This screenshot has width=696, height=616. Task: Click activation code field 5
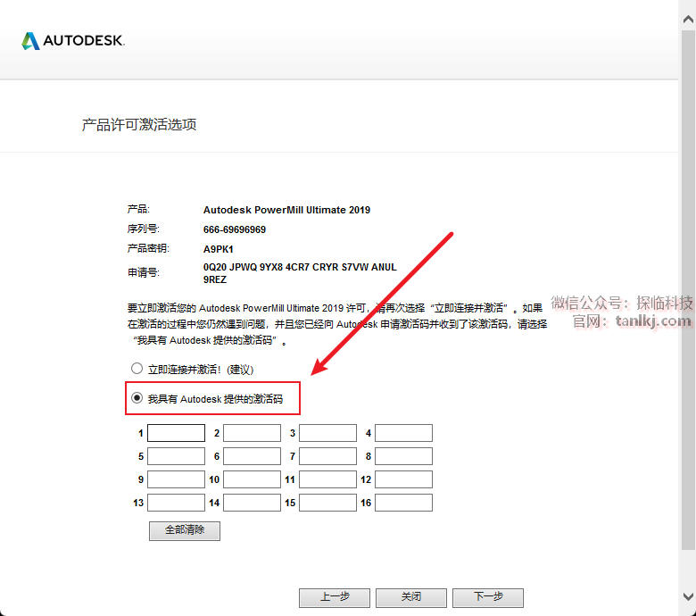coord(176,456)
